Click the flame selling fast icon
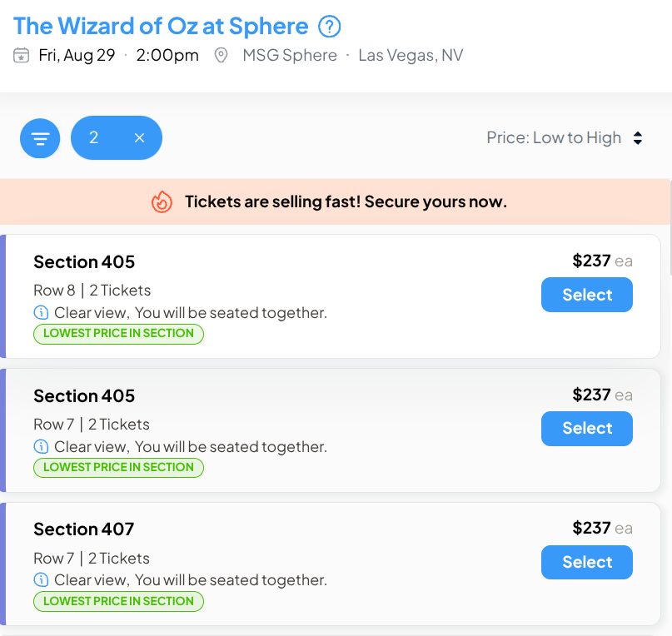Screen dimensions: 672x636 [x=162, y=201]
